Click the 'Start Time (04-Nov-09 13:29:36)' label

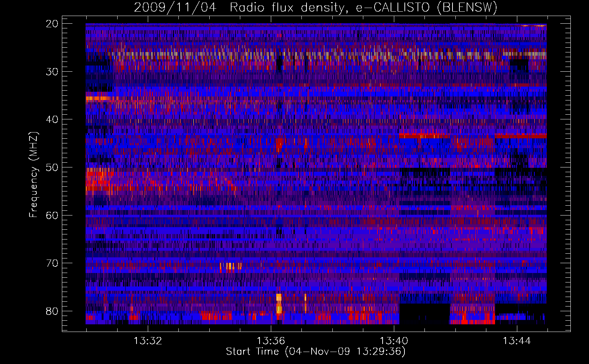(x=316, y=352)
